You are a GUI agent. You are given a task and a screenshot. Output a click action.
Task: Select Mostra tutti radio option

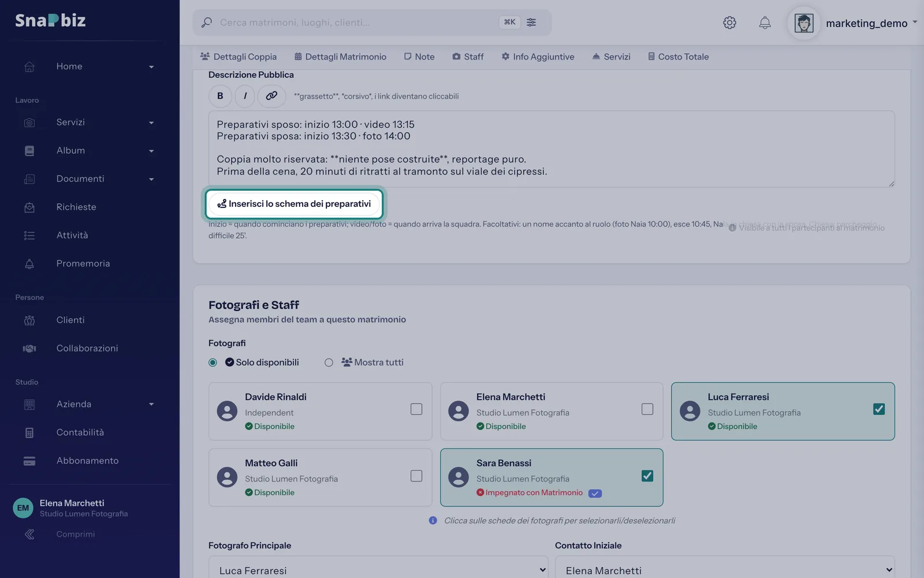point(329,362)
